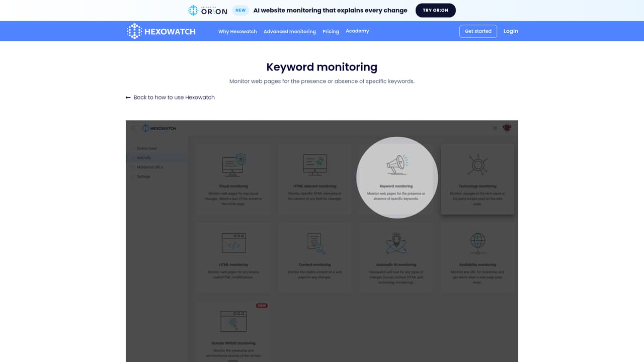
Task: Open the Advanced monitoring menu item
Action: (290, 31)
